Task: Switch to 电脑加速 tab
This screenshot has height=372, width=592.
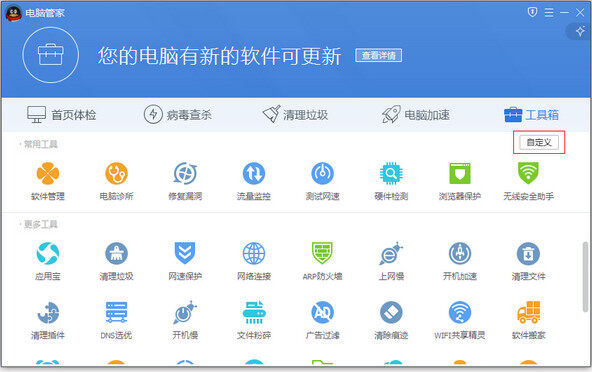Action: pyautogui.click(x=415, y=114)
